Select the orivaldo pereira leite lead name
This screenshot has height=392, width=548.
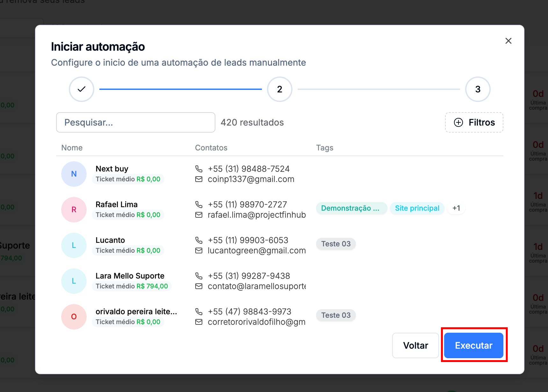136,311
